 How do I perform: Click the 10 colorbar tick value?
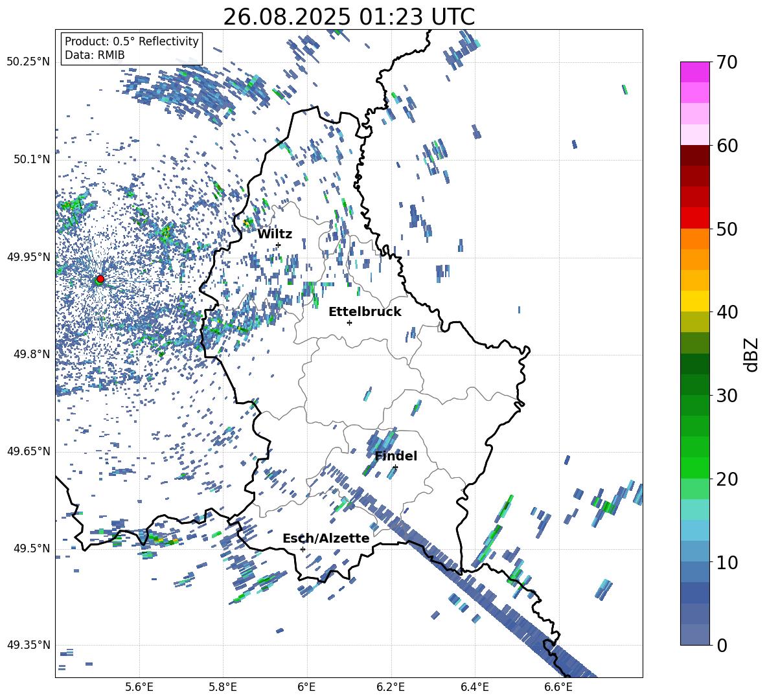tap(727, 562)
